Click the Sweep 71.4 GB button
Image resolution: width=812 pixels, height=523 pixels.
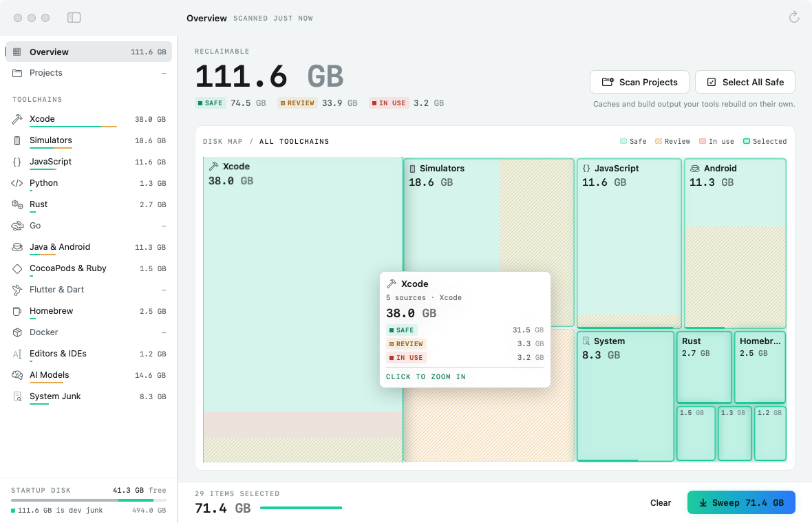(x=741, y=503)
